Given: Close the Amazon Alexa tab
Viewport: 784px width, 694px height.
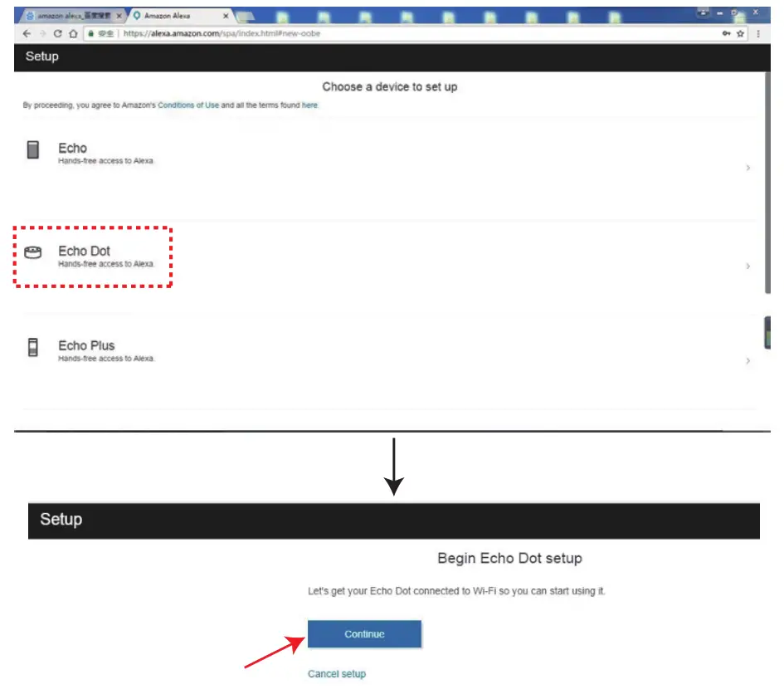Looking at the screenshot, I should coord(226,16).
